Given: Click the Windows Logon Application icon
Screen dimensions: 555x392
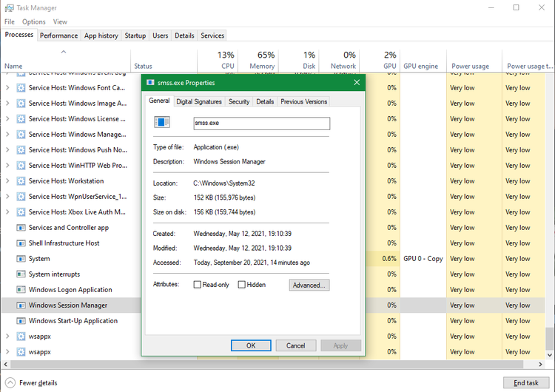Looking at the screenshot, I should 21,290.
